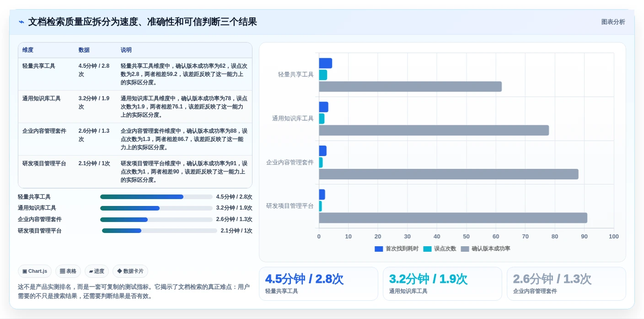The height and width of the screenshot is (319, 644).
Task: Click the gray 确认版本成功率 bar for 通用知识库工具
Action: tap(434, 130)
